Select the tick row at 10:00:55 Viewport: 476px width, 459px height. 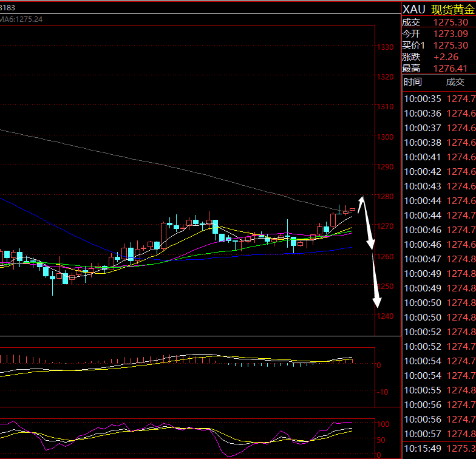pyautogui.click(x=440, y=390)
